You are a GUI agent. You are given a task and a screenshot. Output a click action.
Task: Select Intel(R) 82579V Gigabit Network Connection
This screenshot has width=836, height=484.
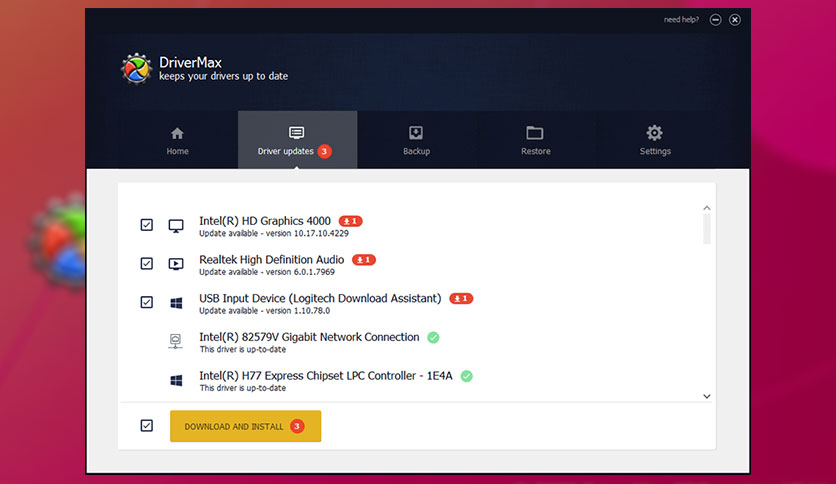[309, 337]
